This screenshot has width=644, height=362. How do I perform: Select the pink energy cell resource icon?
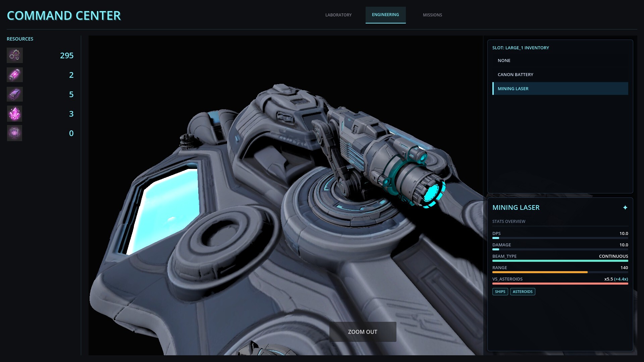15,75
